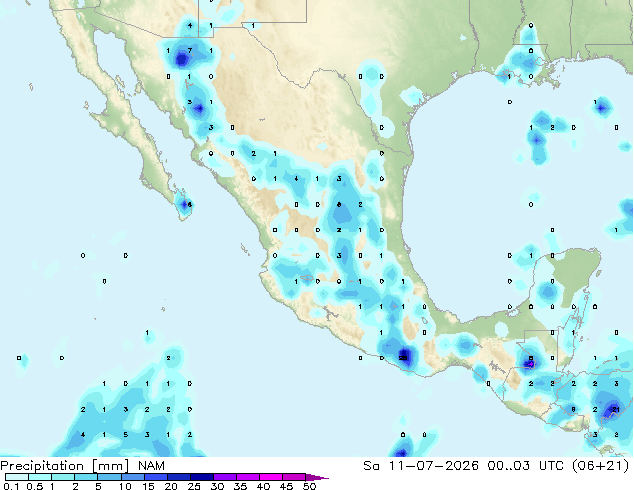The image size is (634, 490).
Task: Select the 2–5 mm legend color box
Action: coord(86,477)
